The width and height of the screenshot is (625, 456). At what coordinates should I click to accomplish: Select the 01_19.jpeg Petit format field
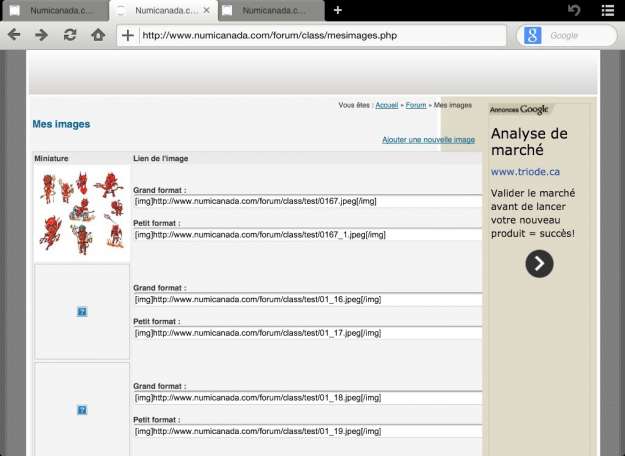pyautogui.click(x=308, y=431)
